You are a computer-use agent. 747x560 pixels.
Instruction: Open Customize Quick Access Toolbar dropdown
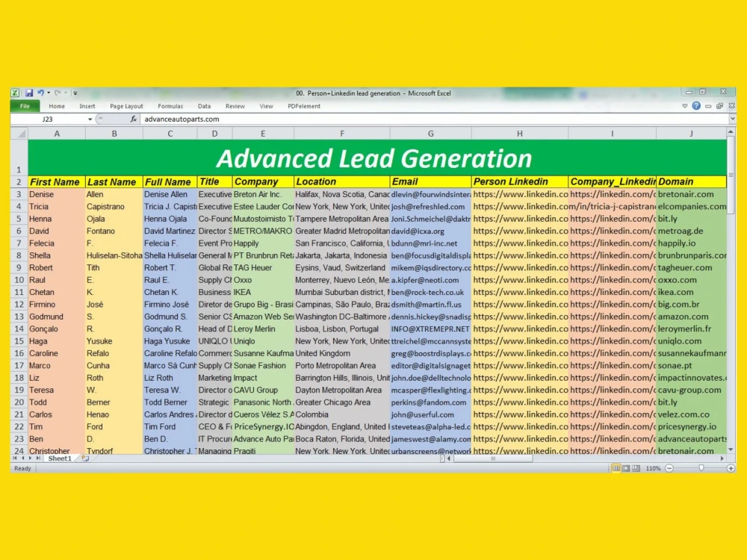[75, 93]
